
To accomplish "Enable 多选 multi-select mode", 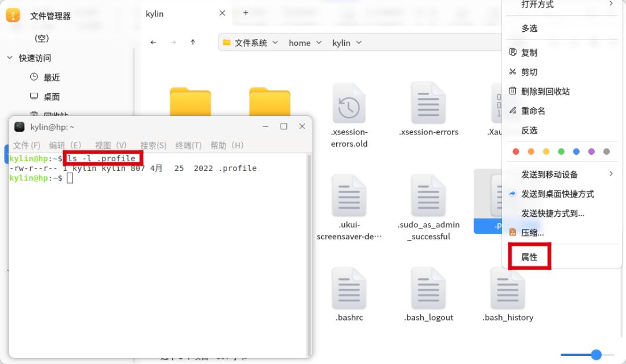I will [x=529, y=28].
